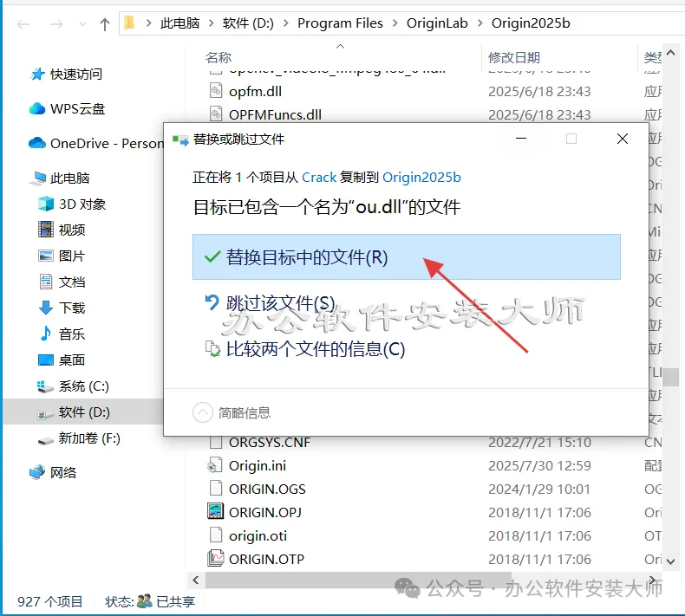Choose Skip this file option
Screen dimensions: 685x616
(280, 303)
